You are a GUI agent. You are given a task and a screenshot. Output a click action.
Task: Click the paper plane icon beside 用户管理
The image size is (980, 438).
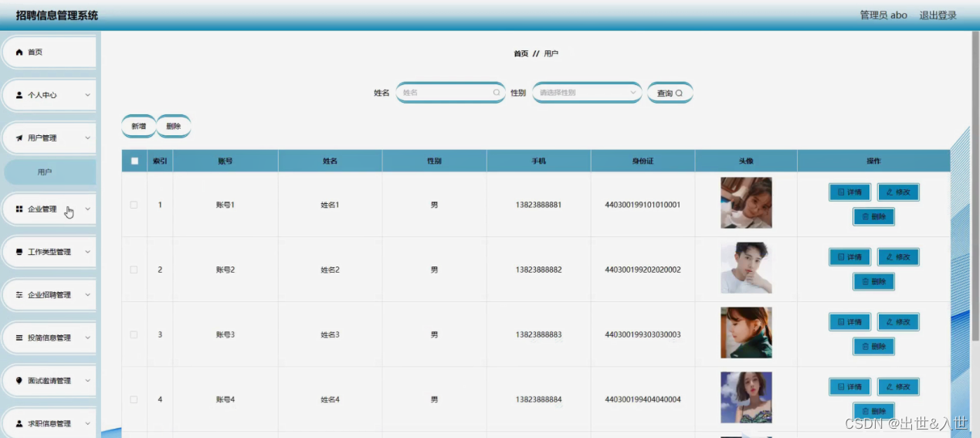(x=20, y=138)
